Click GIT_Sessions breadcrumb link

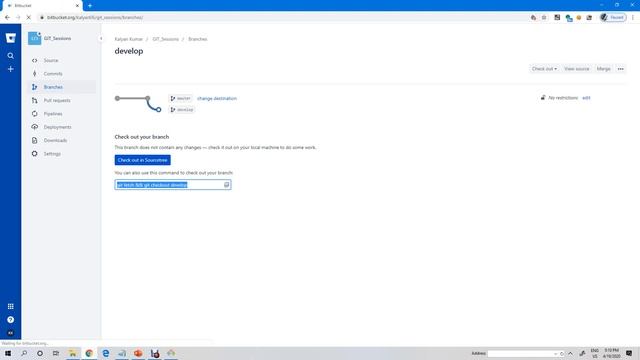coord(166,39)
